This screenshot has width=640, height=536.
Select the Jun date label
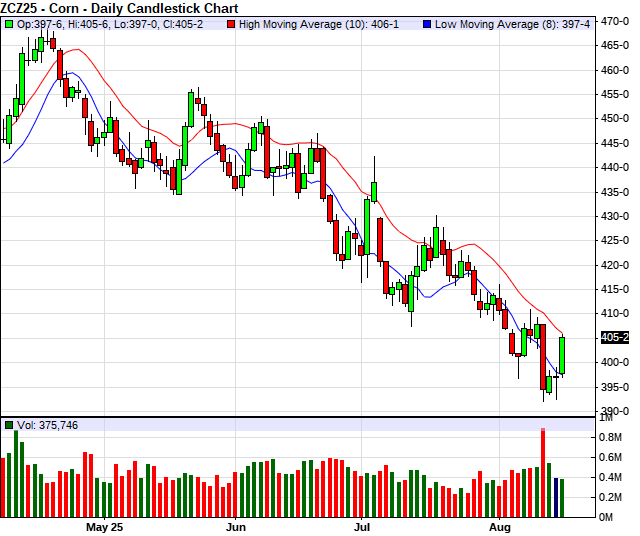tap(236, 525)
